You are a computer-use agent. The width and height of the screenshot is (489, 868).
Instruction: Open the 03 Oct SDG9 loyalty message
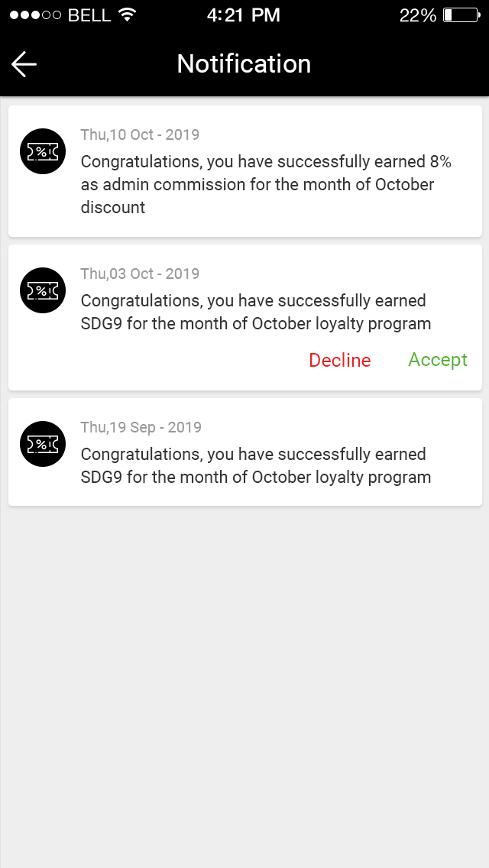click(x=256, y=313)
